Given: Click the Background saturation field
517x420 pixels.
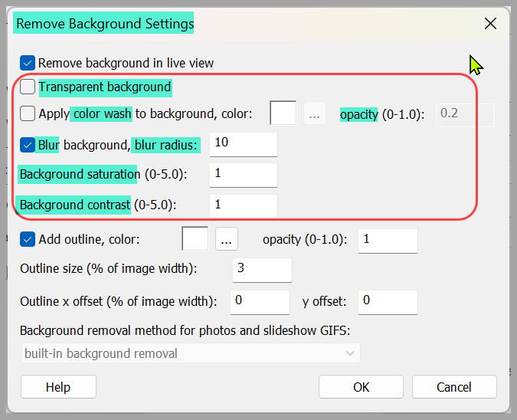Looking at the screenshot, I should [244, 175].
